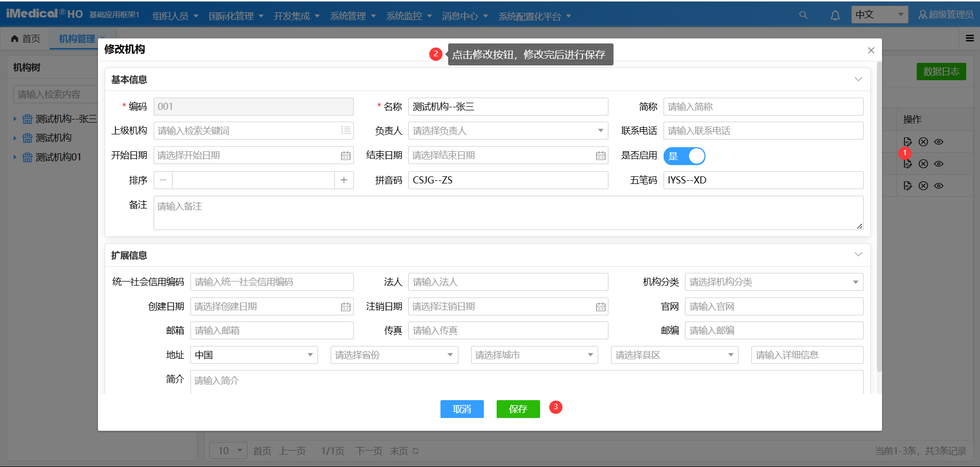Click calendar icon in 结束日期 field
The height and width of the screenshot is (467, 980).
(x=600, y=156)
